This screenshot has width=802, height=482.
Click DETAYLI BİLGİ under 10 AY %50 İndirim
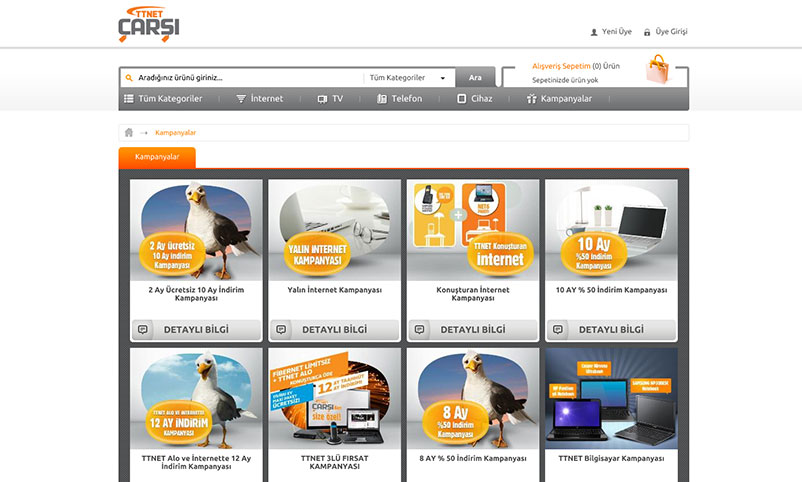(x=611, y=330)
